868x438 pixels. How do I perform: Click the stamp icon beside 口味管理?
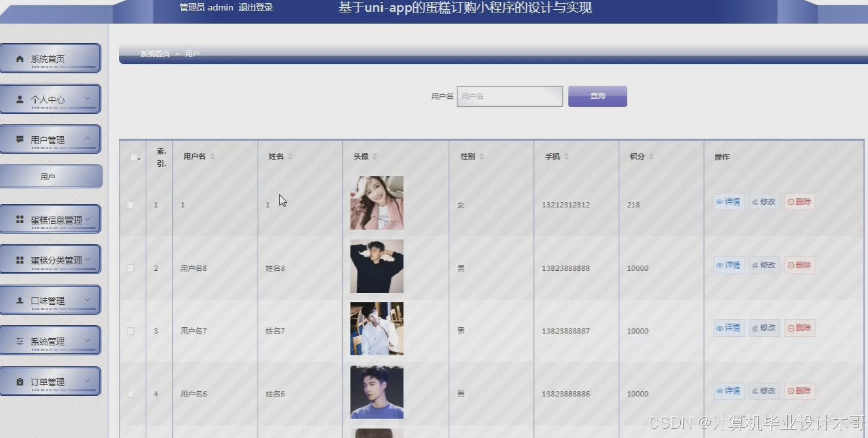(x=20, y=301)
